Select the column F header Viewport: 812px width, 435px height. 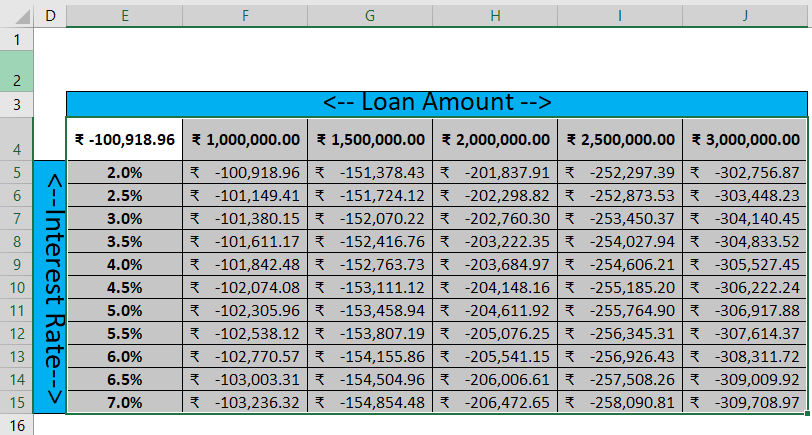click(x=245, y=14)
